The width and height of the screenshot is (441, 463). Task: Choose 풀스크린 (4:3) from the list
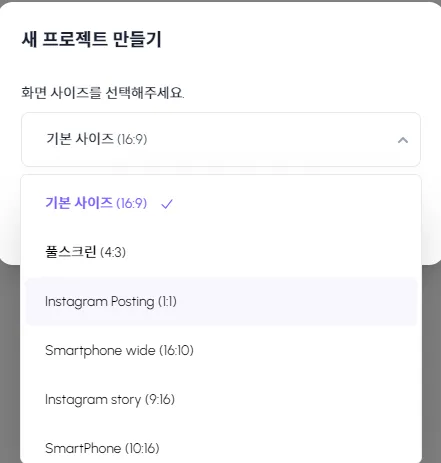(221, 252)
